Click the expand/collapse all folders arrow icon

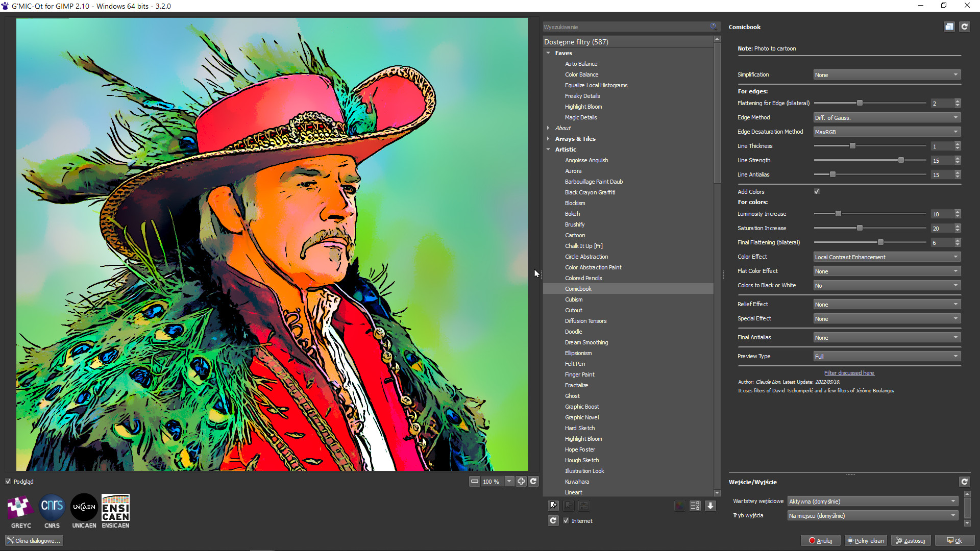click(710, 506)
